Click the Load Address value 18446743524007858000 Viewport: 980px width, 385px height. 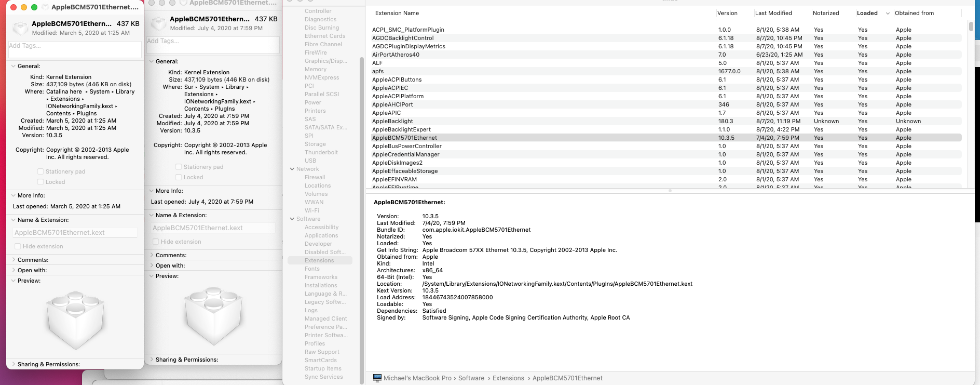coord(457,297)
